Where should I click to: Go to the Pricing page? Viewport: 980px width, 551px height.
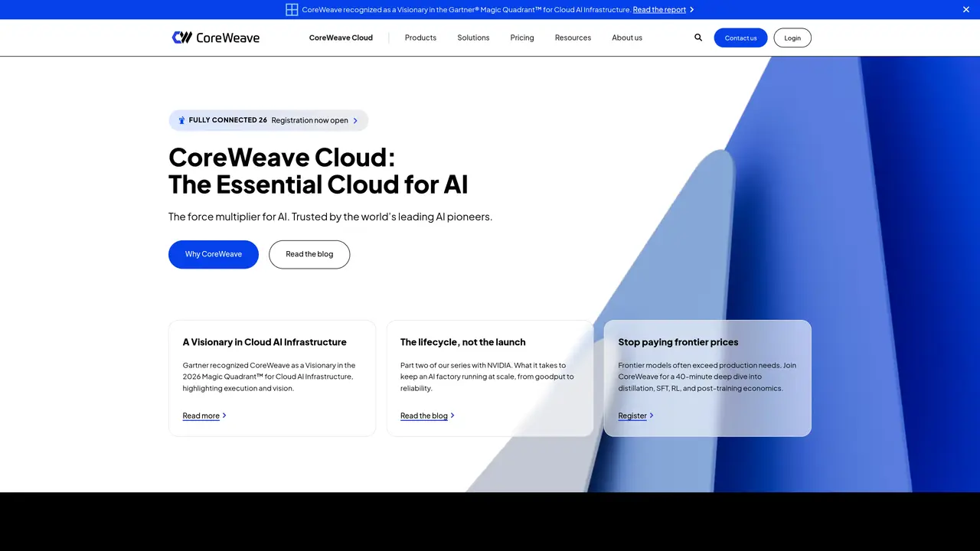coord(522,37)
